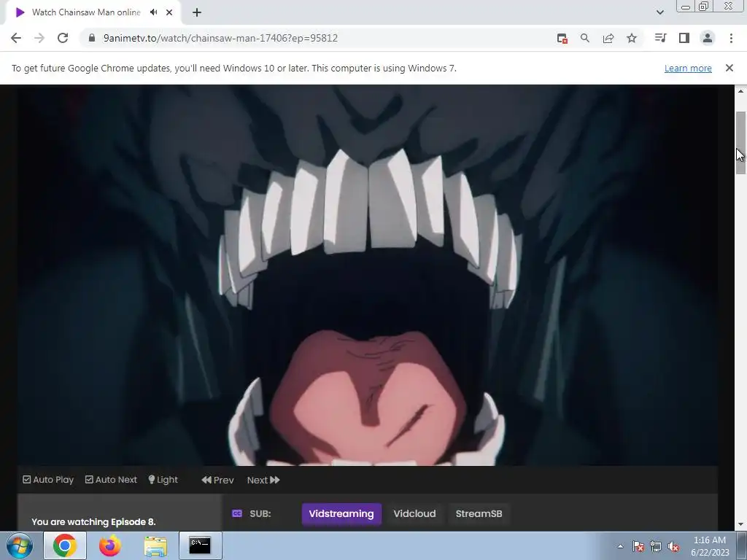Open the Windows Start menu
Image resolution: width=747 pixels, height=560 pixels.
[19, 545]
